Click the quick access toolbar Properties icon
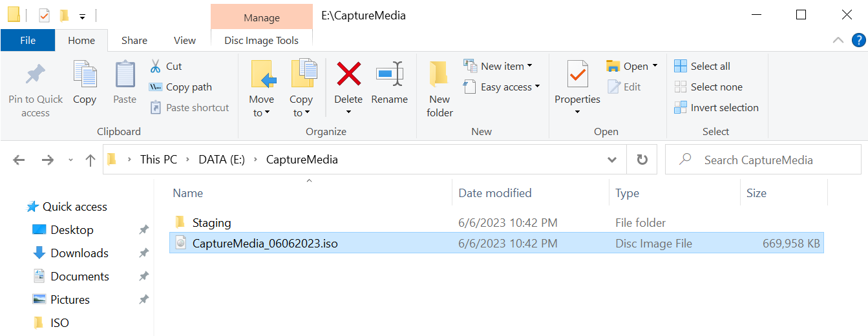This screenshot has width=868, height=336. [44, 16]
